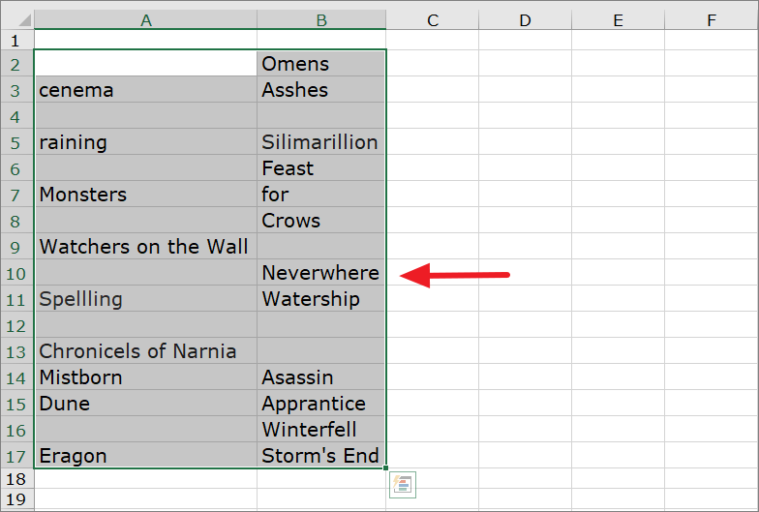Click the cell with Apprantice

click(x=321, y=404)
